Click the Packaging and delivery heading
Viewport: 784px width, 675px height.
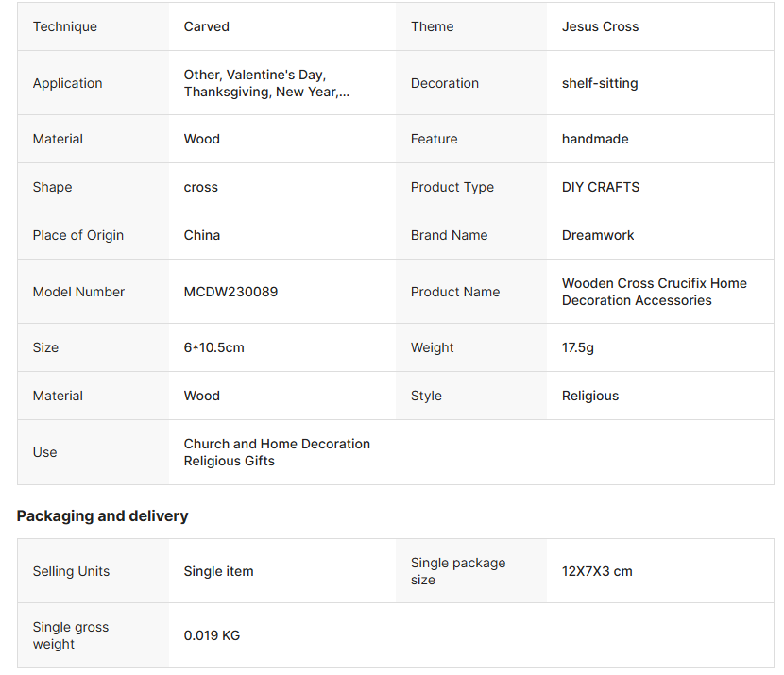[102, 515]
